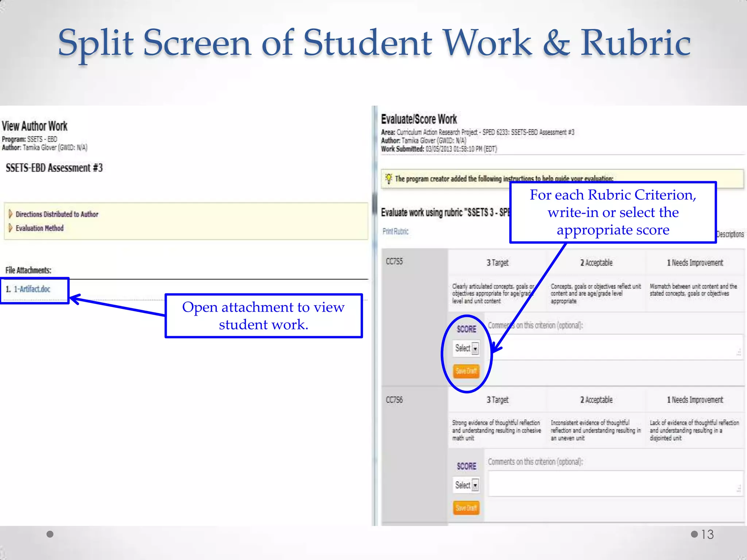Click the CC7S6 criterion label
This screenshot has height=560, width=747.
click(x=394, y=400)
